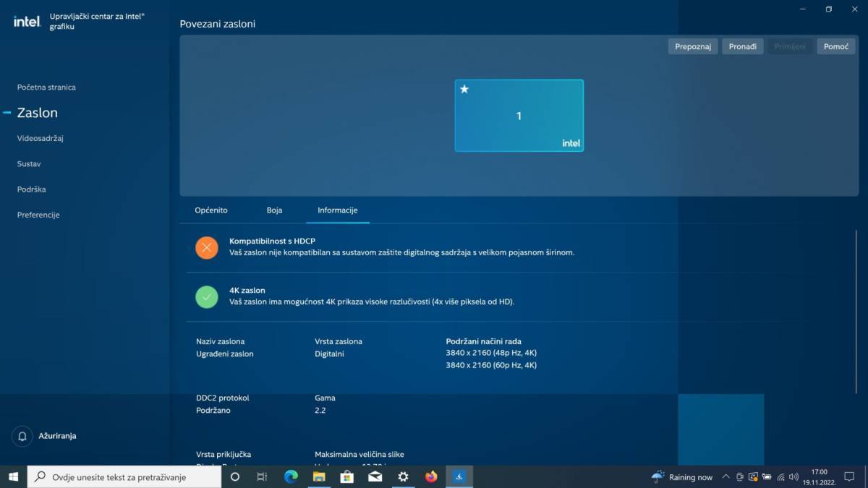Click the DDC2 protokol label
The image size is (868, 488).
223,398
